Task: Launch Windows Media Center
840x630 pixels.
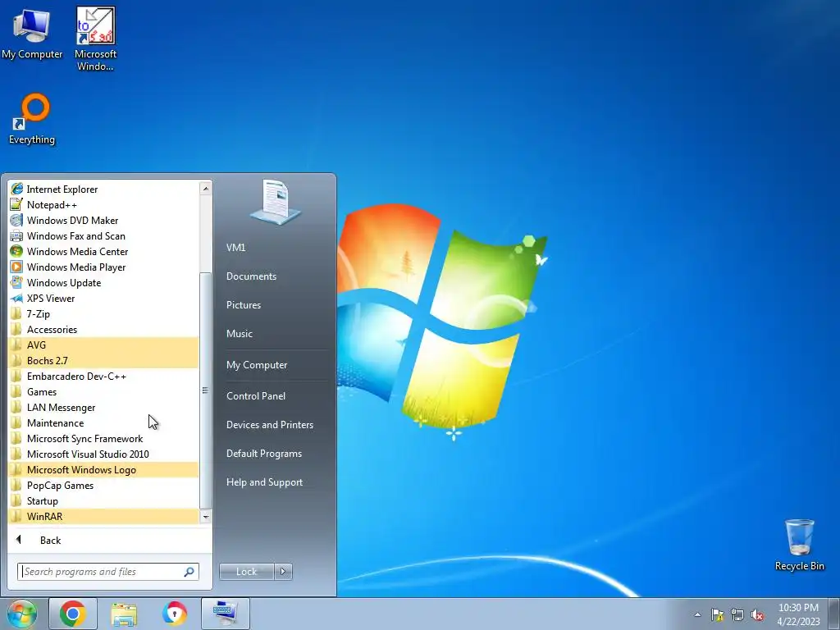Action: [x=103, y=251]
